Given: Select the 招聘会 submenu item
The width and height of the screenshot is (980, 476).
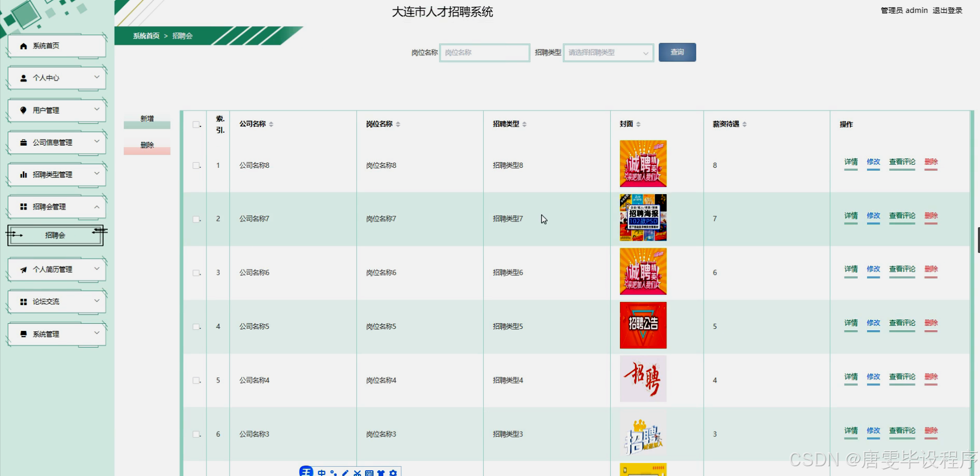Looking at the screenshot, I should 55,235.
